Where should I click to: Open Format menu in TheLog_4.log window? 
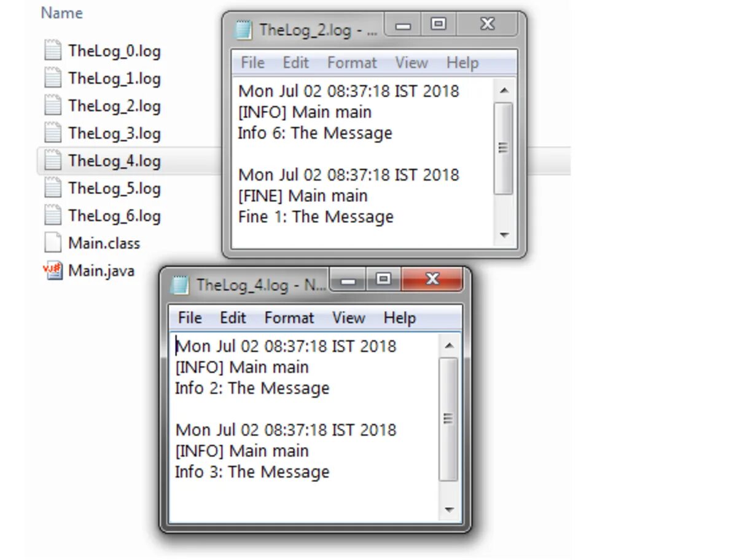click(x=289, y=318)
